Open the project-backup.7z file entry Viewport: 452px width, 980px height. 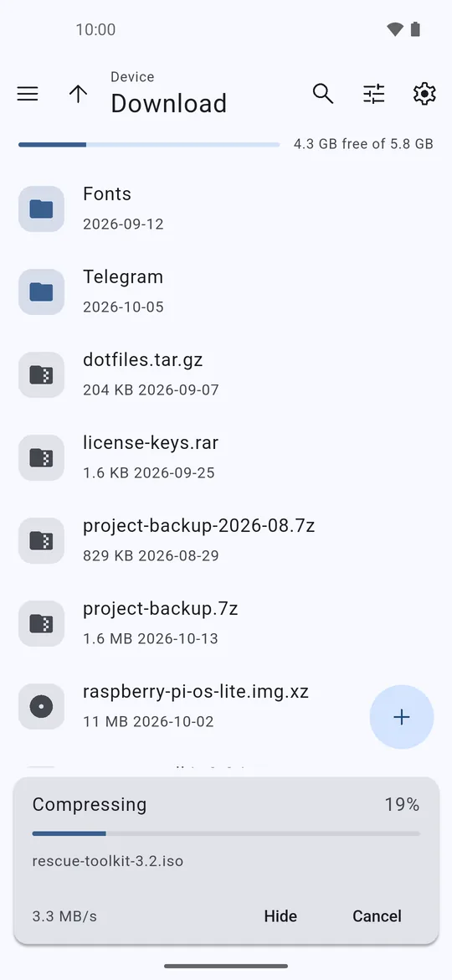coord(226,623)
